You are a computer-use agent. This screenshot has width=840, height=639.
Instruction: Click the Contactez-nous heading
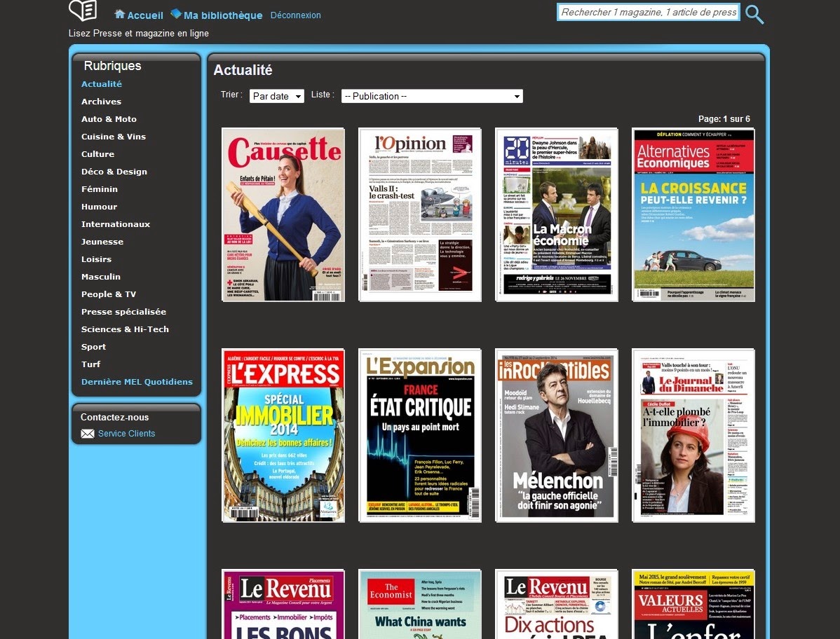click(x=115, y=417)
